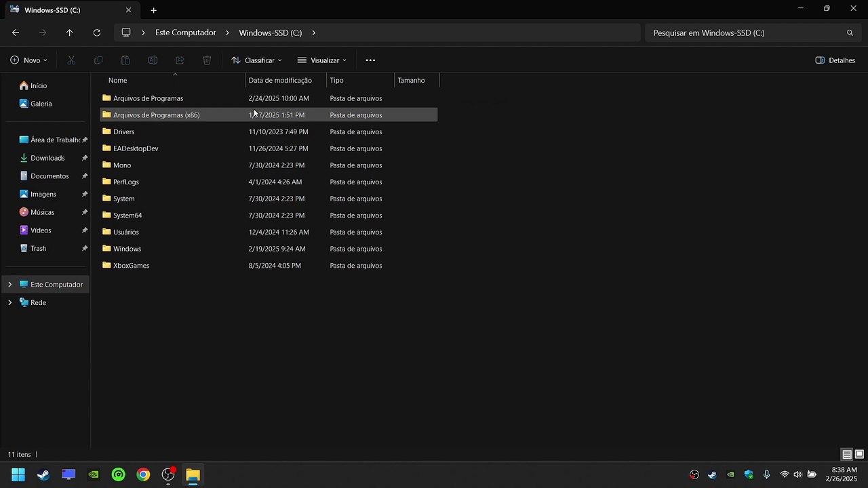Click Windows-SSD (C:) breadcrumb in address bar
The height and width of the screenshot is (488, 868).
point(271,33)
